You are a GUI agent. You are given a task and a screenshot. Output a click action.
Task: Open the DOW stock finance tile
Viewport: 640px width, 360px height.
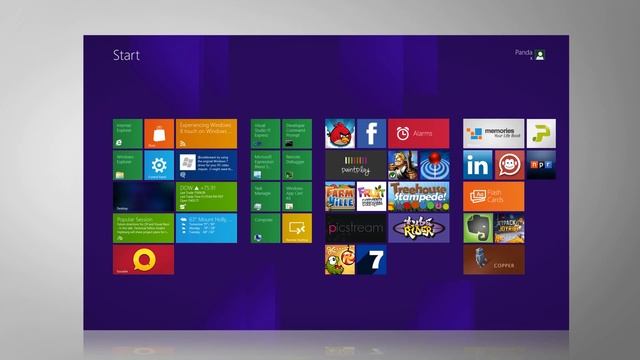tap(206, 197)
